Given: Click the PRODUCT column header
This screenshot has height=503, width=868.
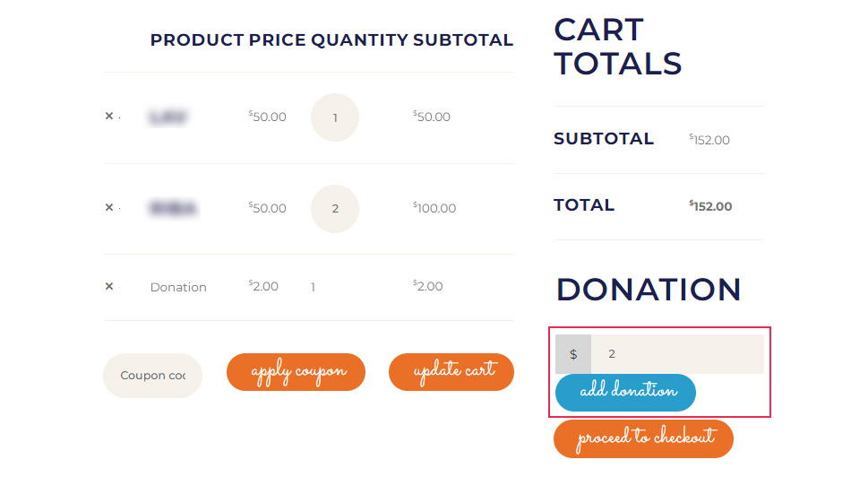Looking at the screenshot, I should click(197, 39).
